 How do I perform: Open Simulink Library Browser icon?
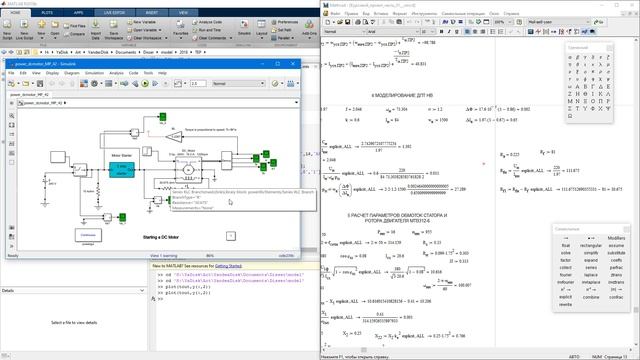(x=84, y=84)
